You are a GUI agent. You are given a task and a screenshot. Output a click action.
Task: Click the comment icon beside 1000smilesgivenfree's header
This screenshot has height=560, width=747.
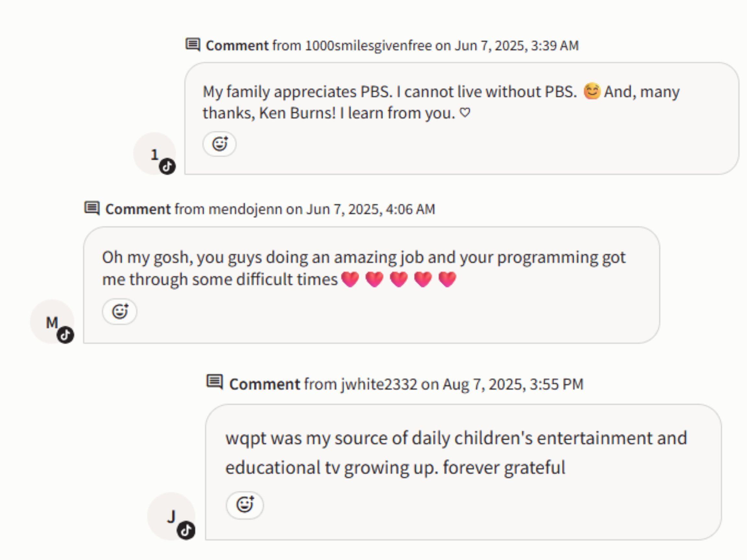point(193,44)
